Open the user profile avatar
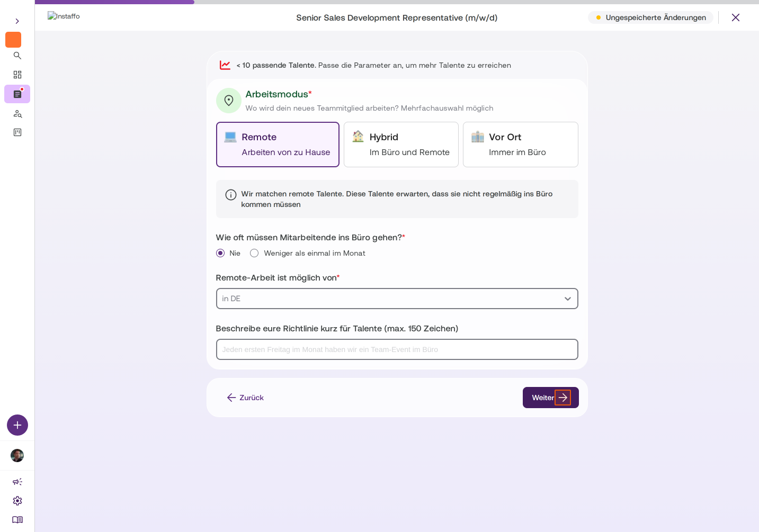This screenshot has width=759, height=532. [17, 456]
